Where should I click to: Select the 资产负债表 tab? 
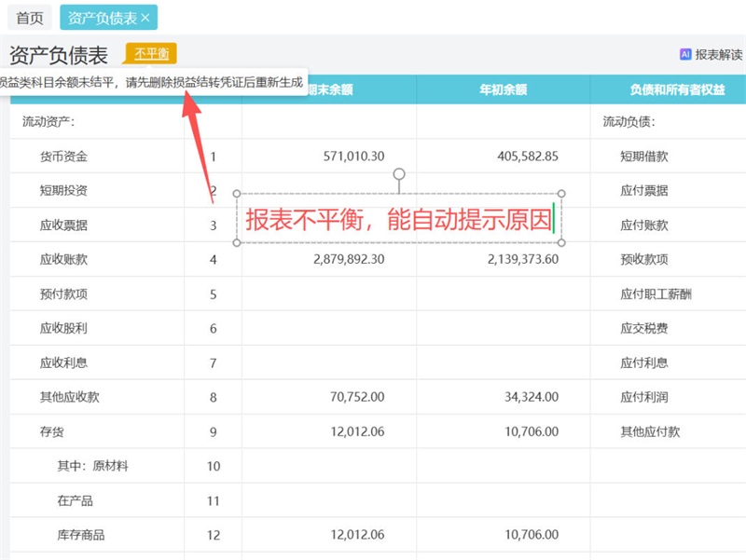[x=101, y=18]
